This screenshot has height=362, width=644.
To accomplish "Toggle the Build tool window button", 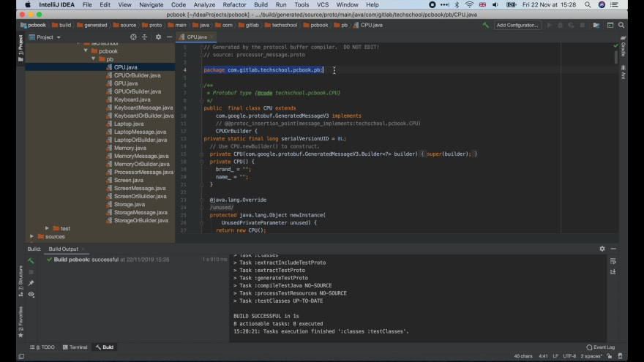I will (105, 347).
